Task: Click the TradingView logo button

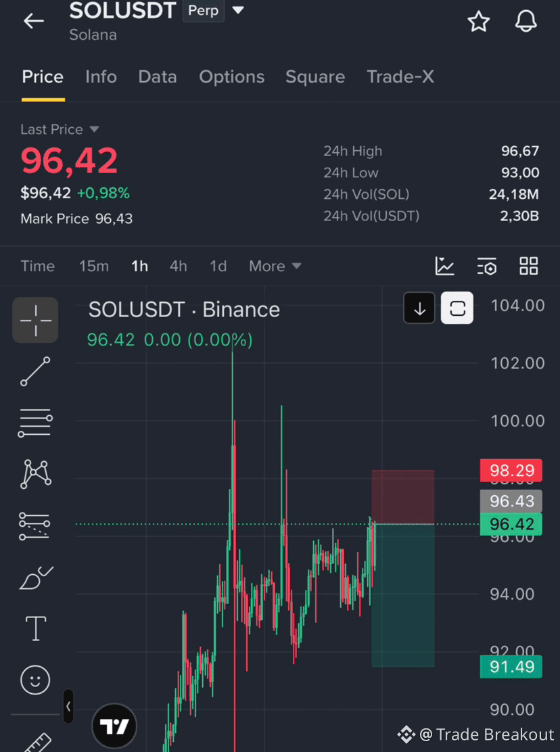Action: [114, 726]
